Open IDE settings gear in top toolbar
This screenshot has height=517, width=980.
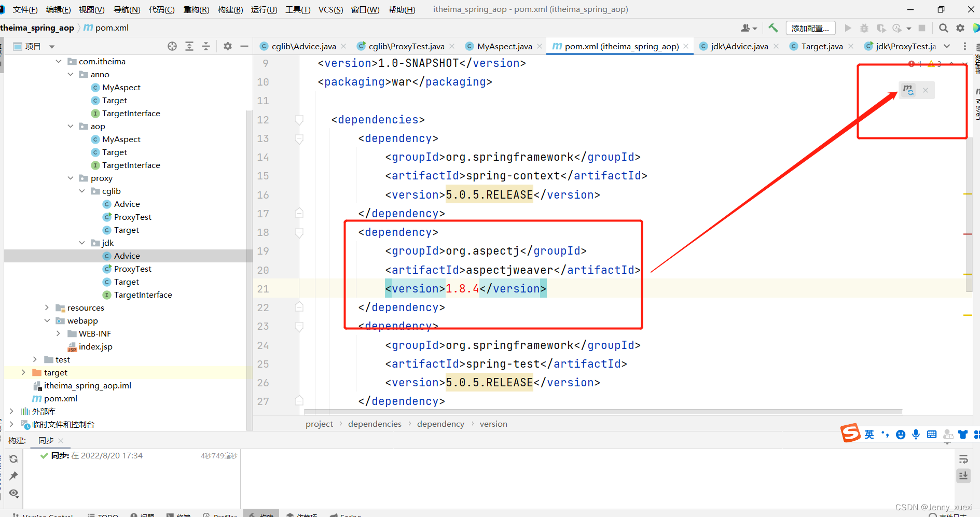tap(960, 28)
